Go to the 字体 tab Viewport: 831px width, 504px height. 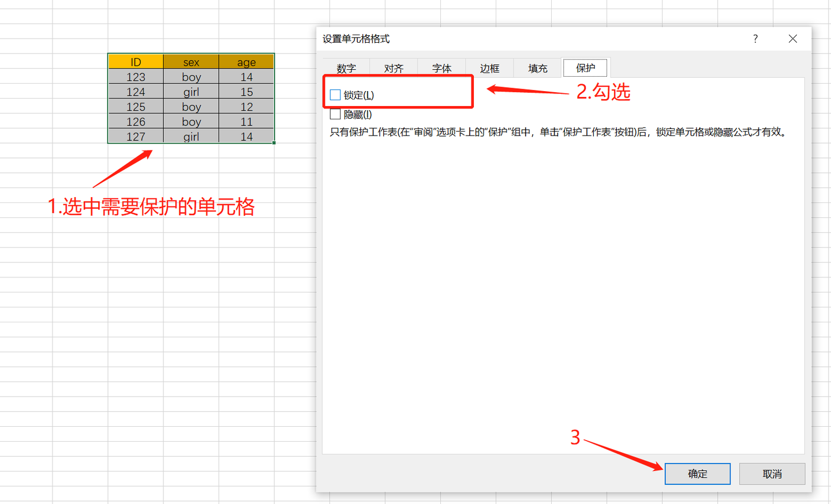coord(441,68)
